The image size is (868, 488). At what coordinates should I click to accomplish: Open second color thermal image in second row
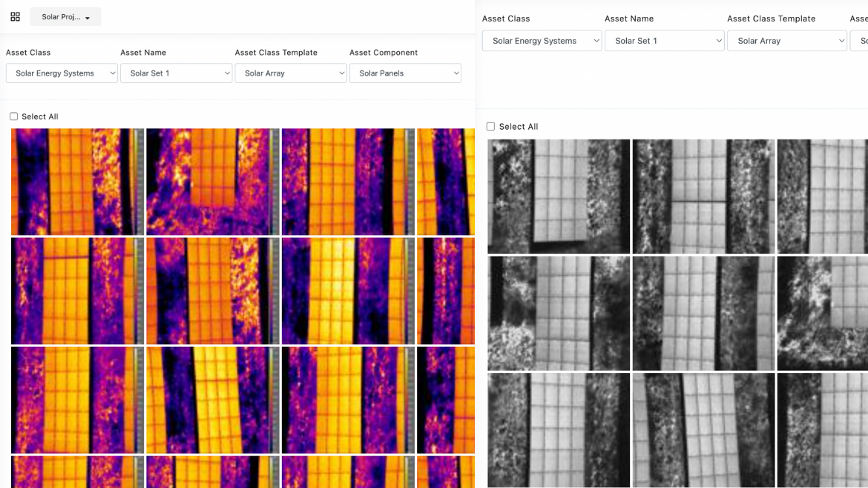click(x=213, y=291)
